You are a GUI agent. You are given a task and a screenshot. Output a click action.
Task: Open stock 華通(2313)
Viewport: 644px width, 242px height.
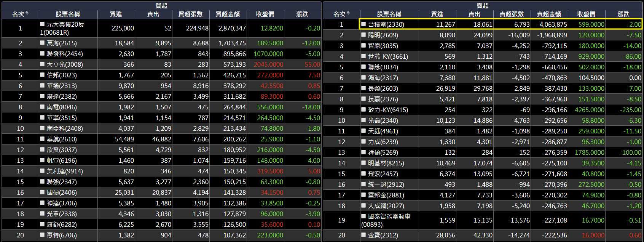click(62, 86)
